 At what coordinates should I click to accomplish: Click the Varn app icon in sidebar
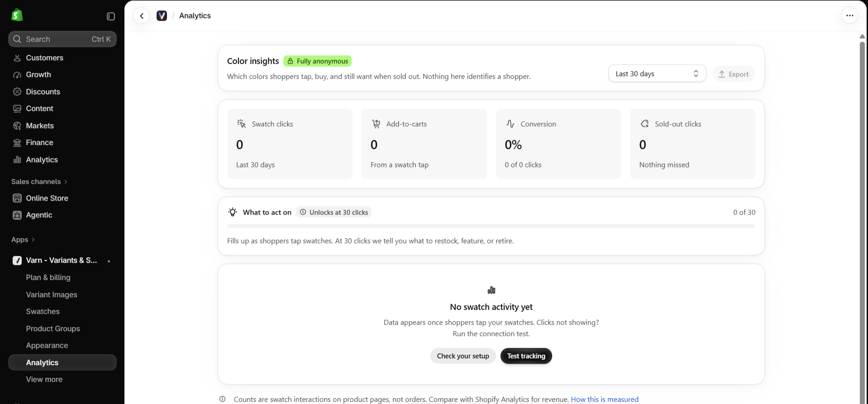(x=17, y=260)
